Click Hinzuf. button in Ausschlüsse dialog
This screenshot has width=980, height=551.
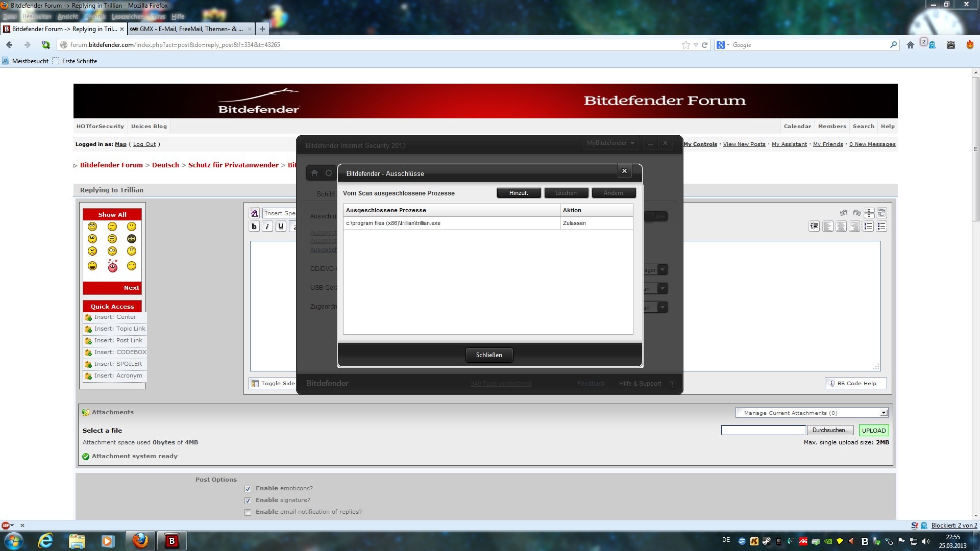pyautogui.click(x=519, y=193)
